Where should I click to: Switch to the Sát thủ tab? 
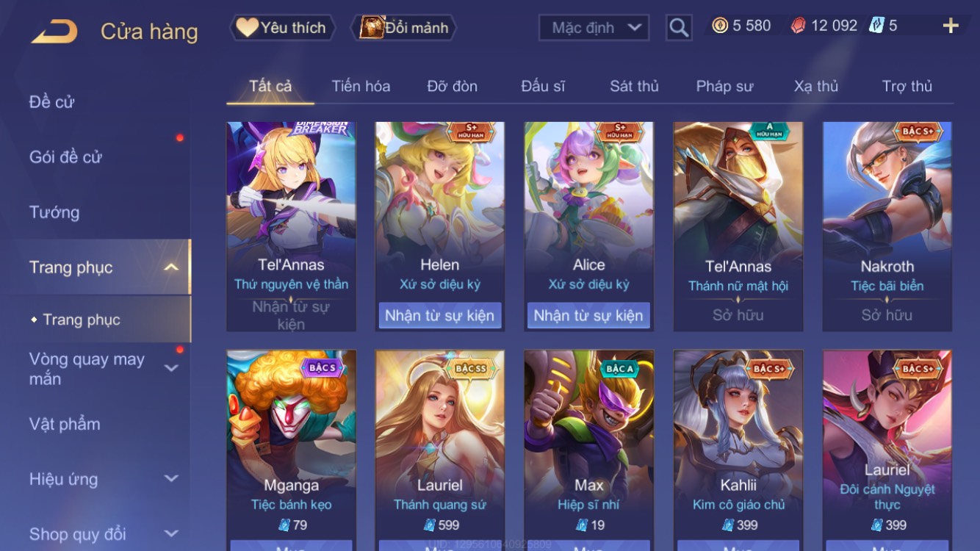point(634,86)
